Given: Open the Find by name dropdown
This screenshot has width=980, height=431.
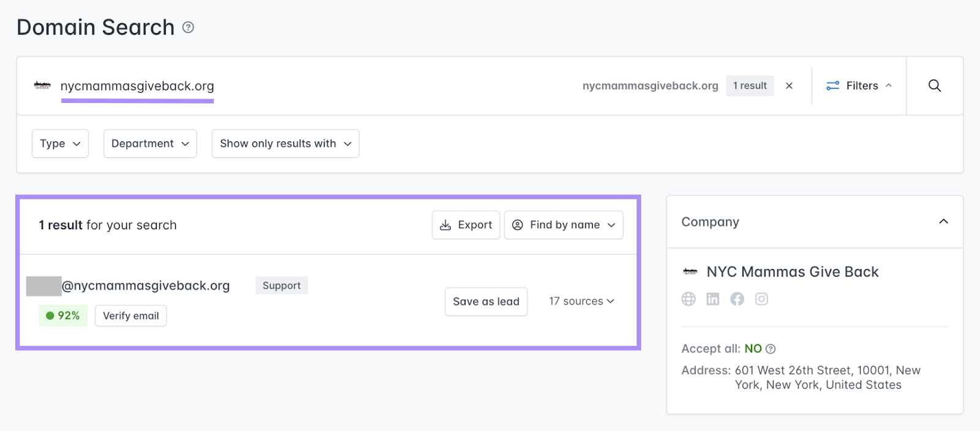Looking at the screenshot, I should coord(563,225).
